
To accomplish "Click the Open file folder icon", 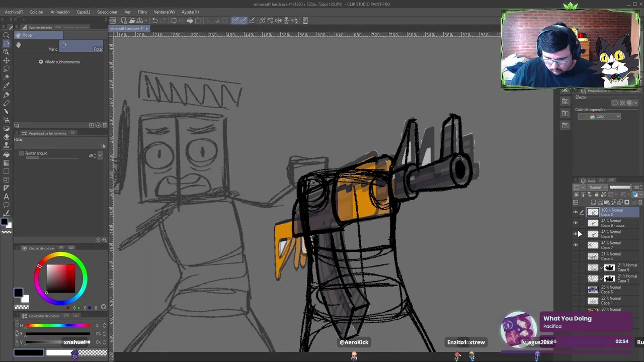I will tap(131, 21).
